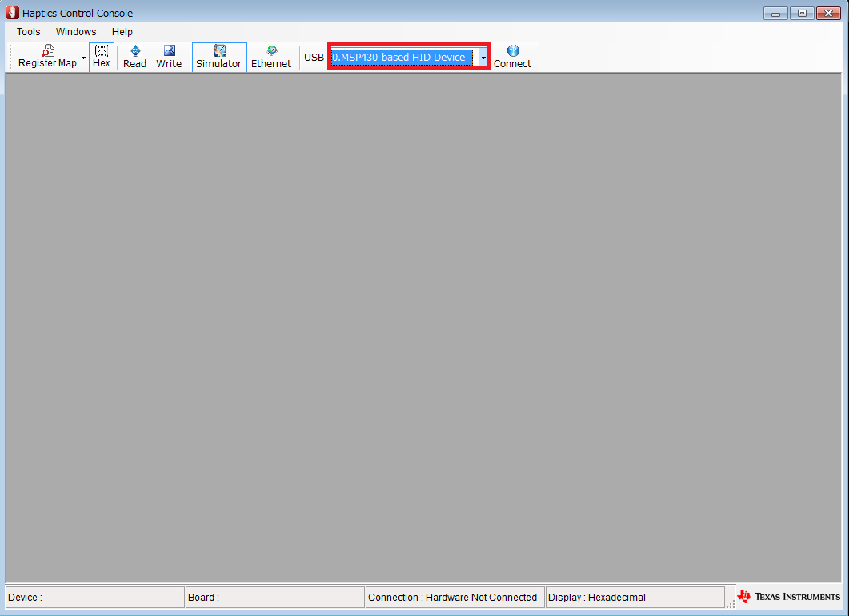This screenshot has height=616, width=849.
Task: Close the Haptics Control Console window
Action: [828, 13]
